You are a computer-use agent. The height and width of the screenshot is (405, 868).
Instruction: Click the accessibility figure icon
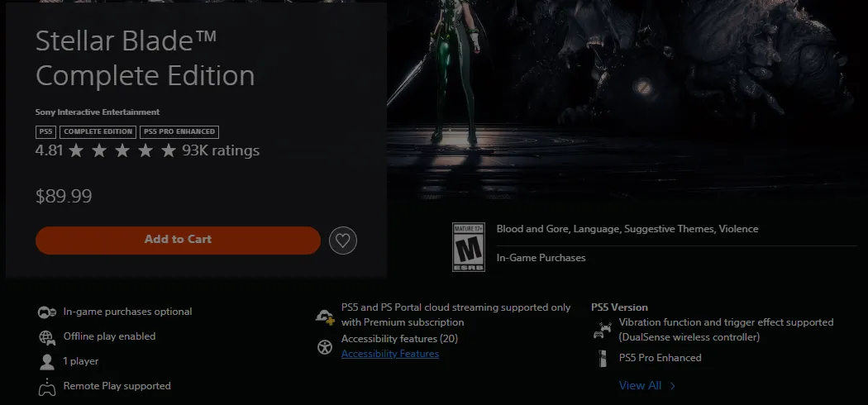point(325,347)
